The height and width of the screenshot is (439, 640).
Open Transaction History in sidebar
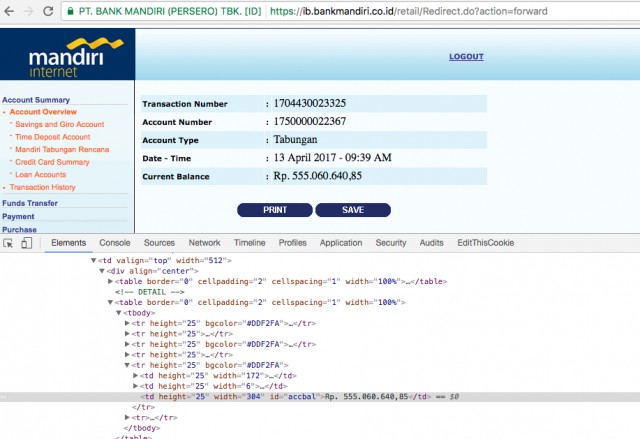pyautogui.click(x=42, y=187)
